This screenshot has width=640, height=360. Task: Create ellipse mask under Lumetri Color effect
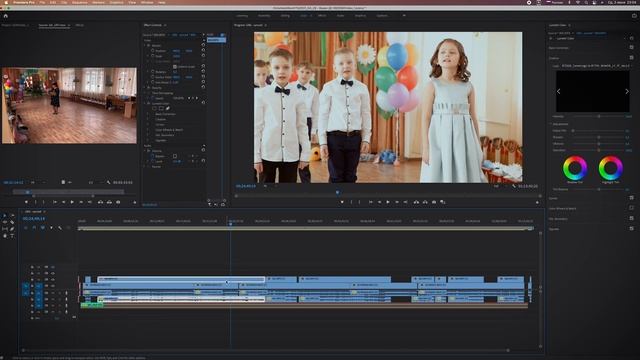pyautogui.click(x=155, y=109)
